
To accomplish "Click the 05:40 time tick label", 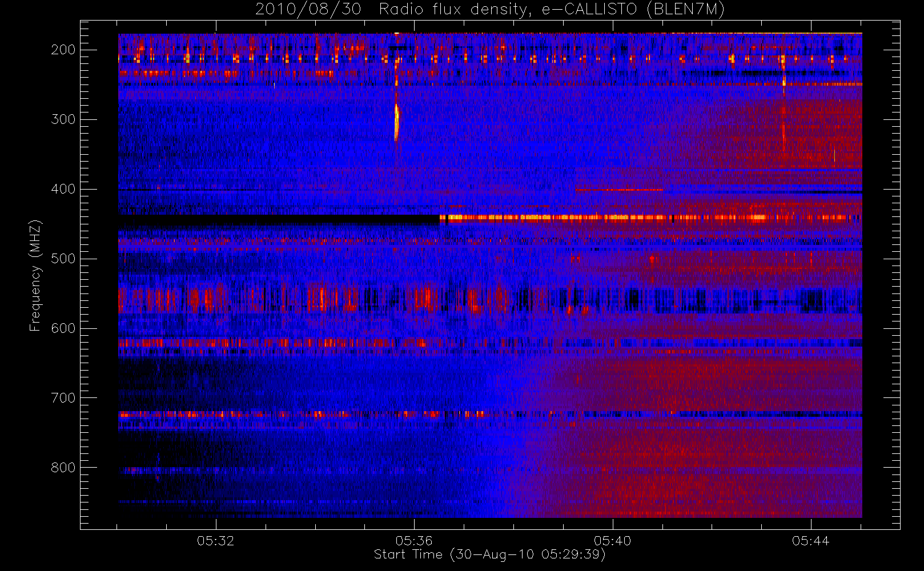I will [612, 541].
